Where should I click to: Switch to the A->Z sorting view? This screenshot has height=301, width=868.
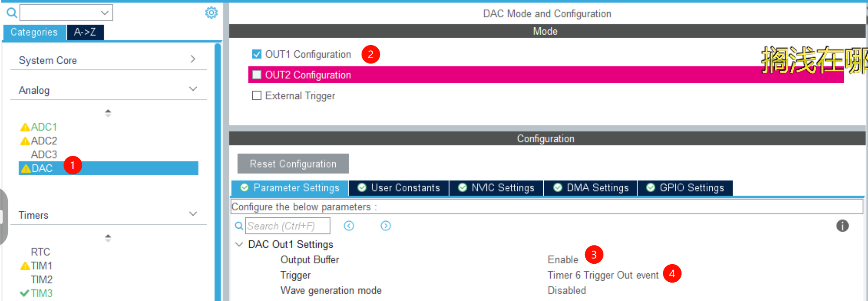[85, 32]
